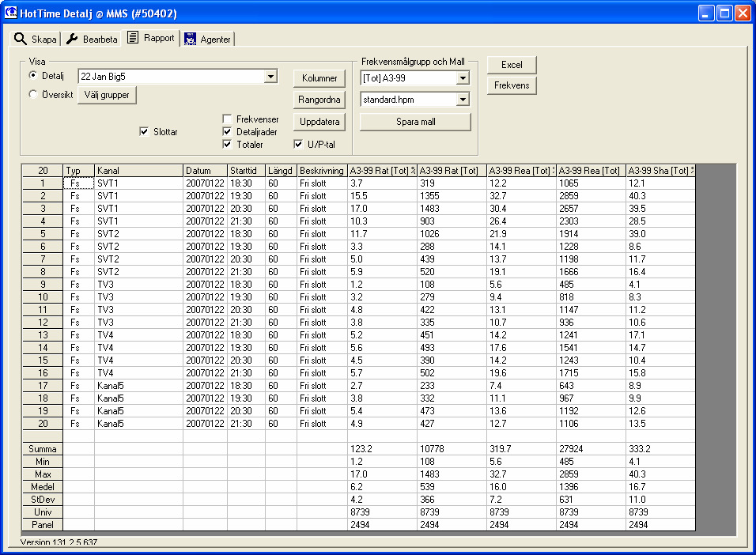Click the Kanal column header
This screenshot has height=555, width=756.
[x=139, y=171]
